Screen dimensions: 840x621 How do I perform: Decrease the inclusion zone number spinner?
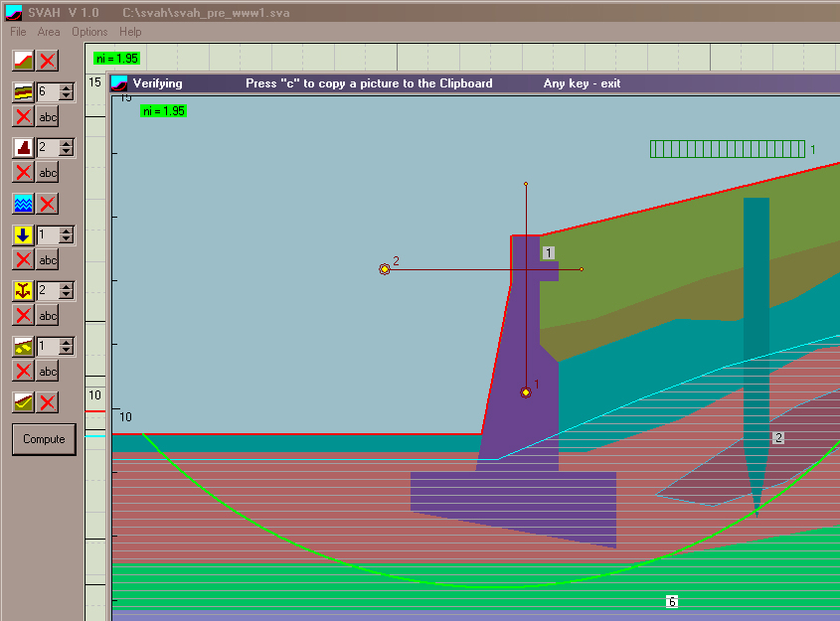click(67, 351)
